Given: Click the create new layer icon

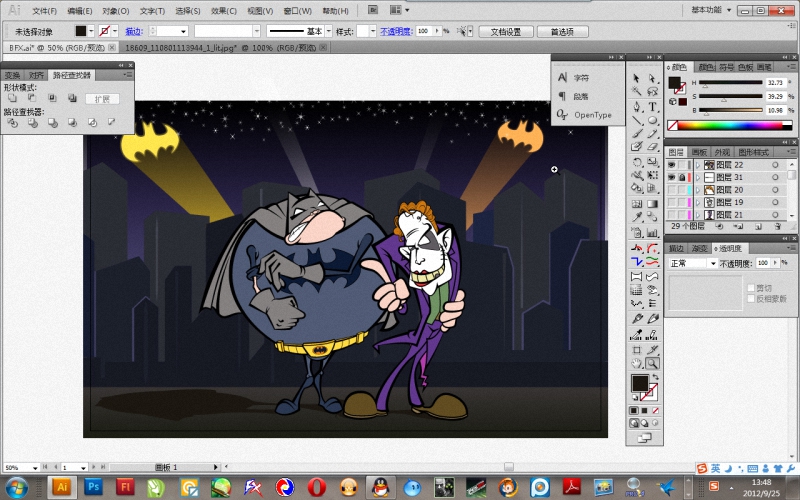Looking at the screenshot, I should pyautogui.click(x=758, y=226).
